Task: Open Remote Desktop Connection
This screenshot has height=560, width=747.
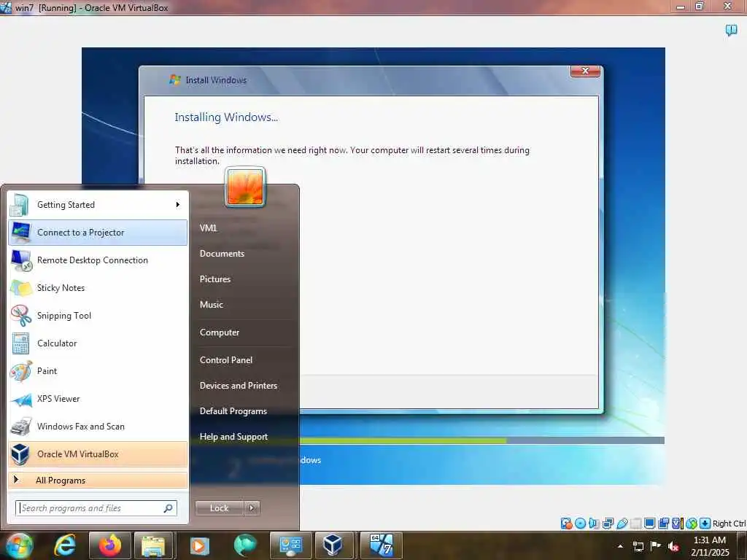Action: (98, 260)
